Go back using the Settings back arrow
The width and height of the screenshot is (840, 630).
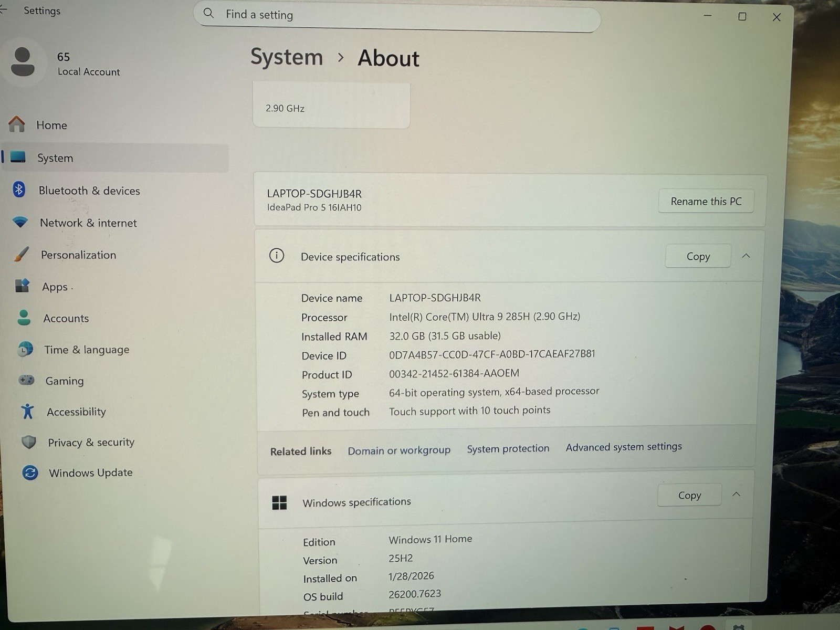(x=3, y=9)
